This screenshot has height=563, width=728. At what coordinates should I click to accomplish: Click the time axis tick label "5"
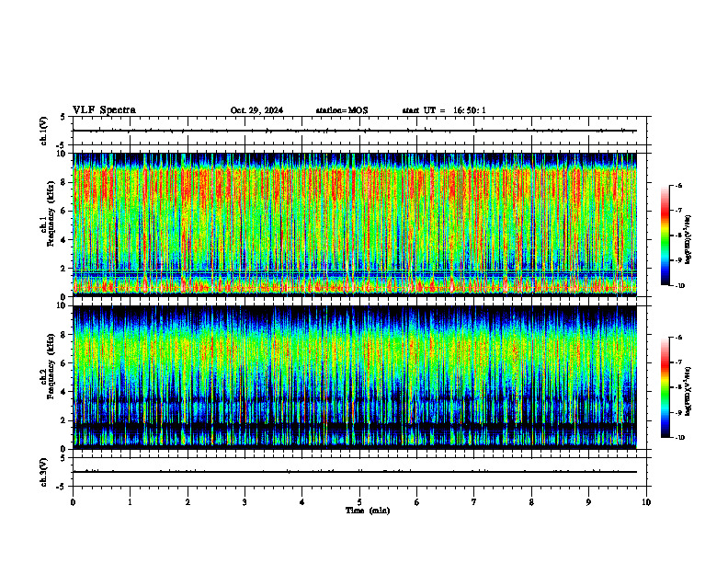pyautogui.click(x=359, y=502)
